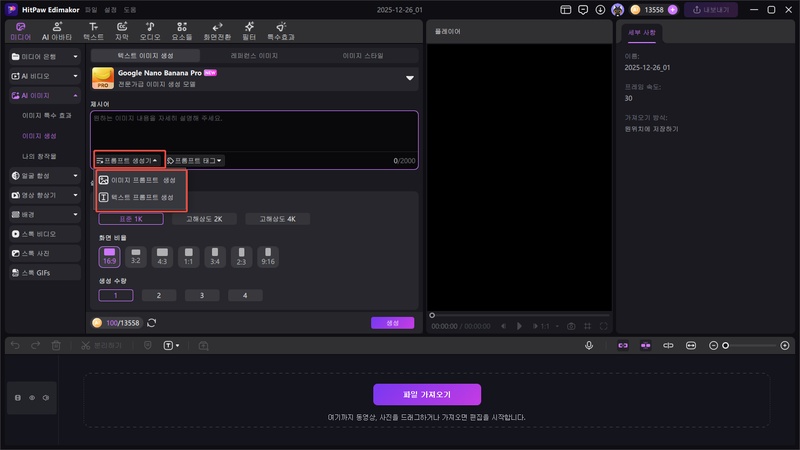Screen dimensions: 800x450
Task: Click the fit-timeline-width icon
Action: [690, 345]
